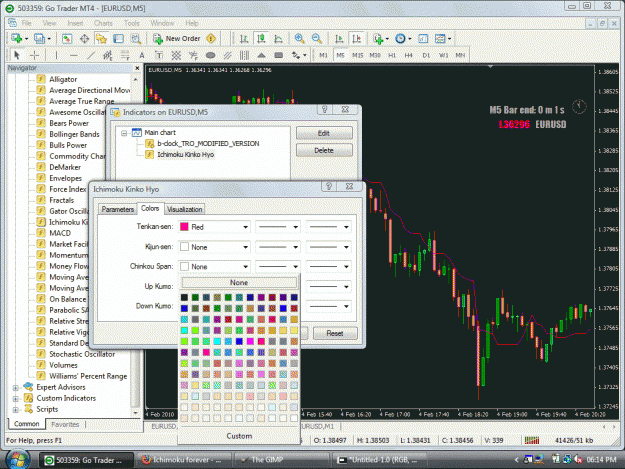625x469 pixels.
Task: Select Williams' Percent Range indicator
Action: click(x=88, y=376)
